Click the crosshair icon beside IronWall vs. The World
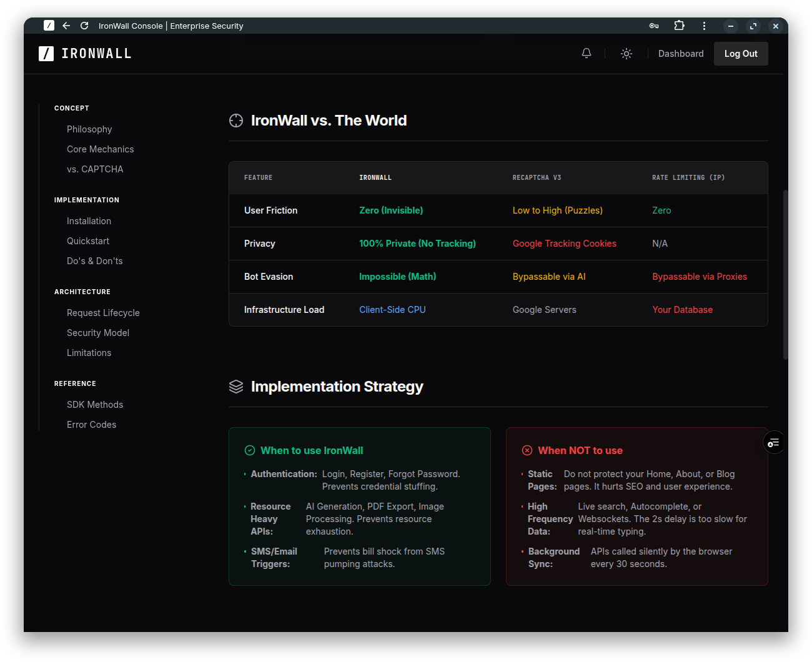Image resolution: width=812 pixels, height=662 pixels. pos(235,121)
